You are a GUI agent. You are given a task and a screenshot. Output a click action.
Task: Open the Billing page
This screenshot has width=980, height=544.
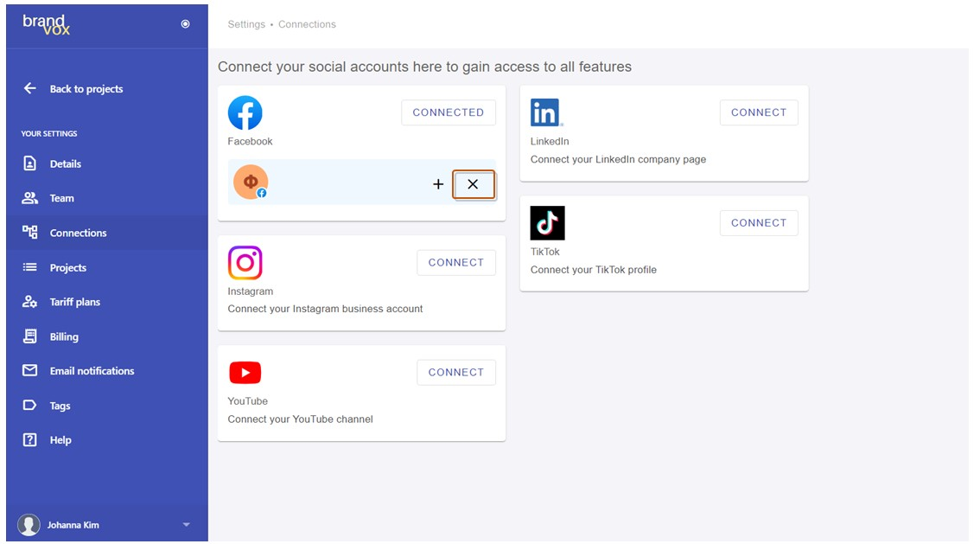[x=64, y=336]
